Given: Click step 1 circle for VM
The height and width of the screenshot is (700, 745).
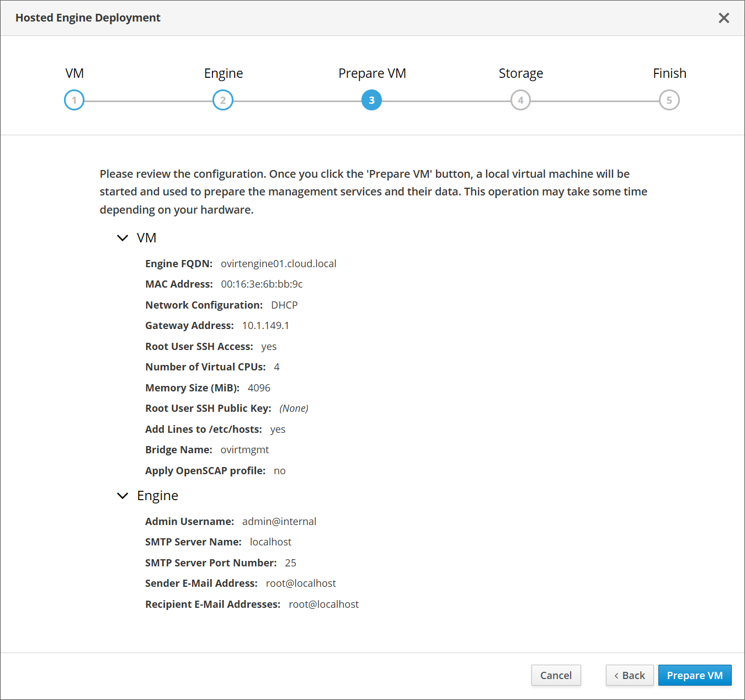Looking at the screenshot, I should pos(74,100).
